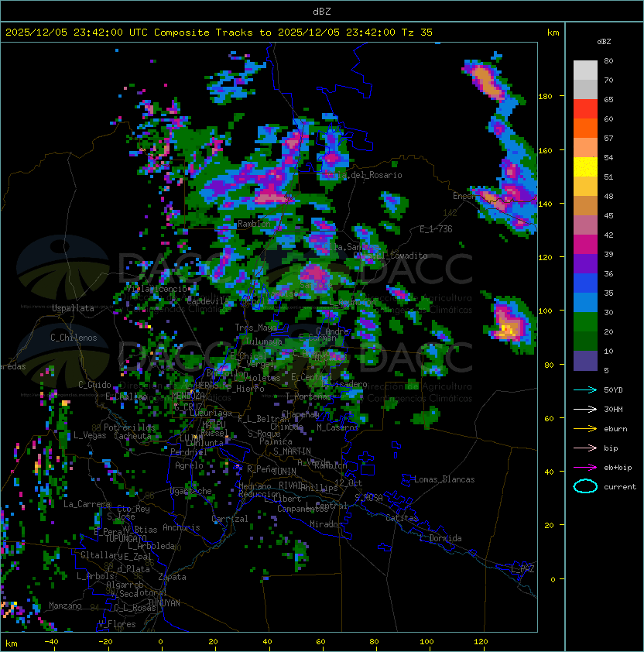The height and width of the screenshot is (652, 644).
Task: Select the magenta 39-42 dBZ swatch
Action: (585, 245)
